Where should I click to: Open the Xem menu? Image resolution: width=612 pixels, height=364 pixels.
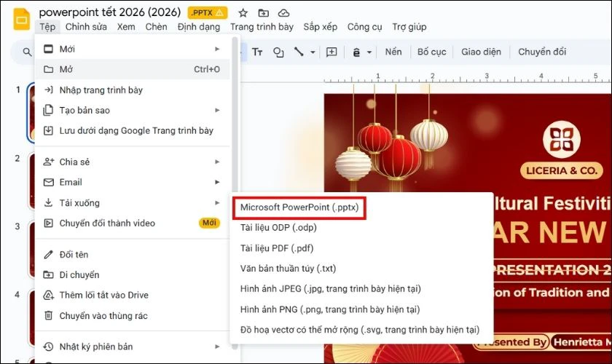click(126, 27)
